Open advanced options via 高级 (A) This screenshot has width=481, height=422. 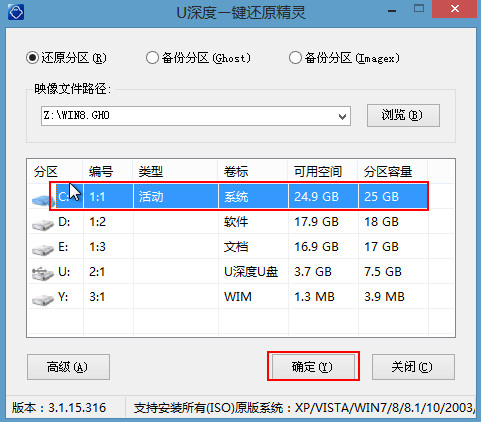point(68,367)
